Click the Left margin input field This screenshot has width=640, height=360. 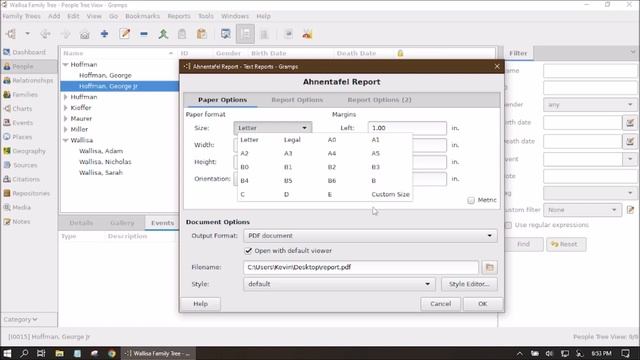coord(407,128)
